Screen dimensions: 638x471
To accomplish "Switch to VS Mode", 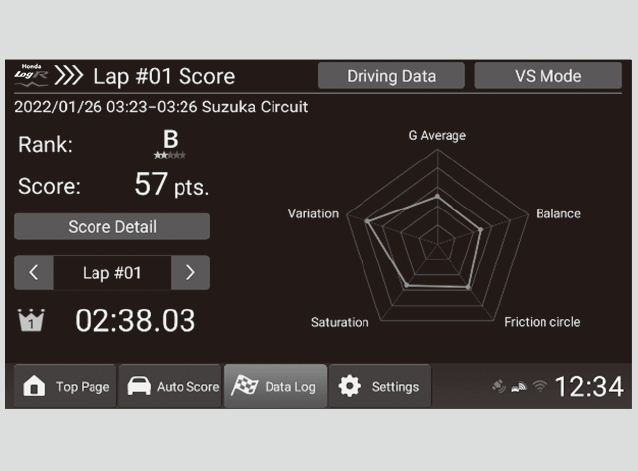I will (x=547, y=76).
